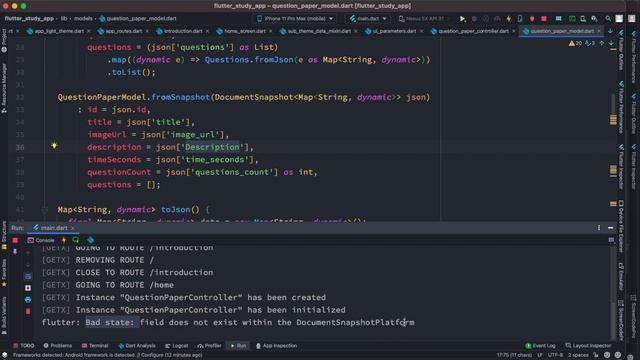Open Search Everywhere magnifier icon
Screen dimensions: 640x360
608,19
